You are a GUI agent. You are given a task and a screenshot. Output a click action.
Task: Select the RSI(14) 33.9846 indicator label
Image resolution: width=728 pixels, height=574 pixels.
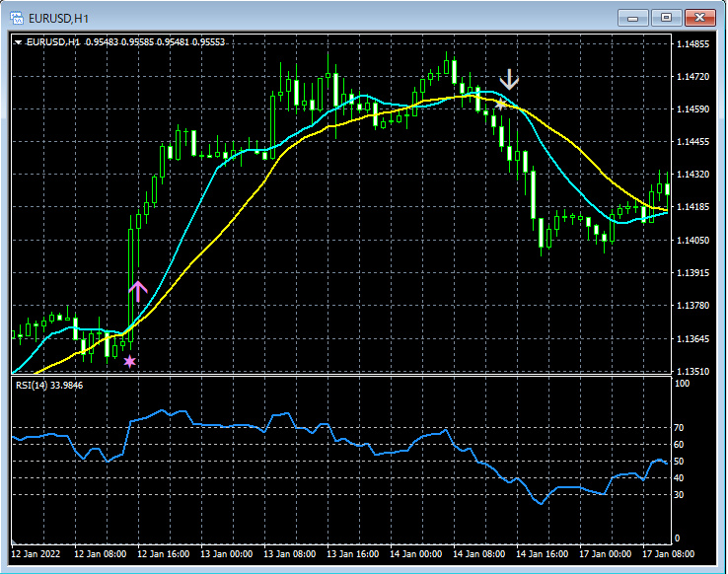(49, 386)
